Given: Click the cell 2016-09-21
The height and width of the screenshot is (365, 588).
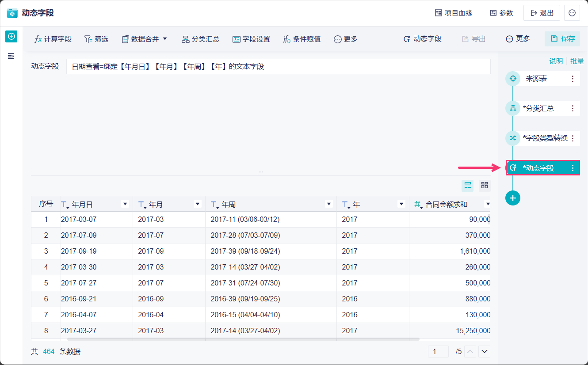Looking at the screenshot, I should coord(79,299).
